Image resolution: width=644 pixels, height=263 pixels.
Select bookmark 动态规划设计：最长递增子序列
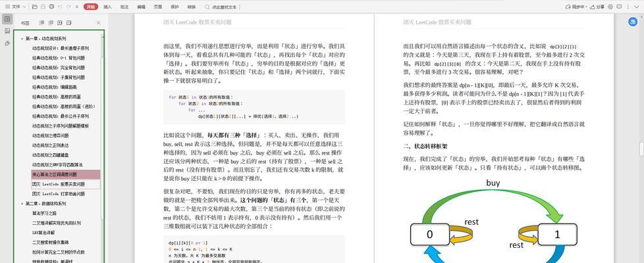(x=61, y=48)
